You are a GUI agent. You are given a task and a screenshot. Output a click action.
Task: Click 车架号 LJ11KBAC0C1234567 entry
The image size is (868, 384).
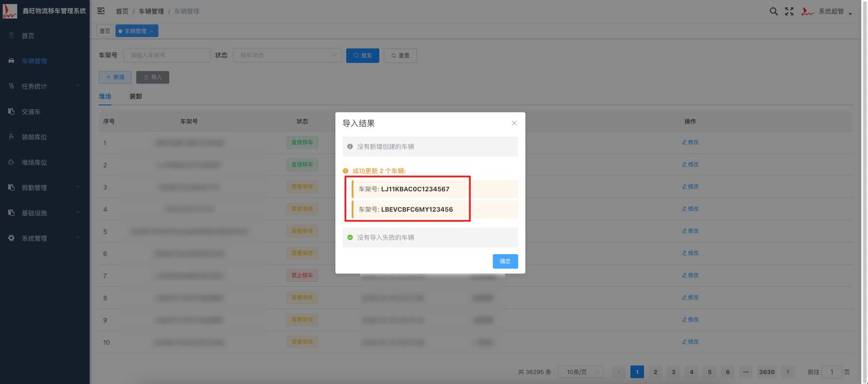(435, 189)
